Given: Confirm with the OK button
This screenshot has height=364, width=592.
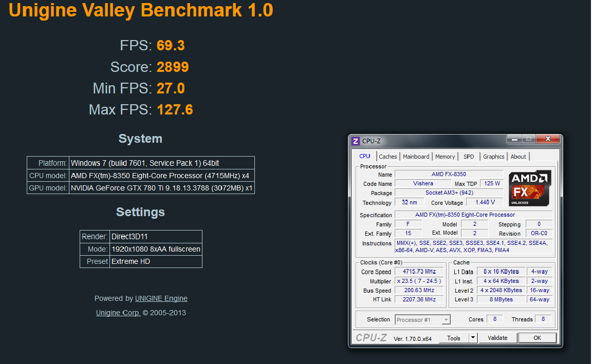Looking at the screenshot, I should [537, 338].
